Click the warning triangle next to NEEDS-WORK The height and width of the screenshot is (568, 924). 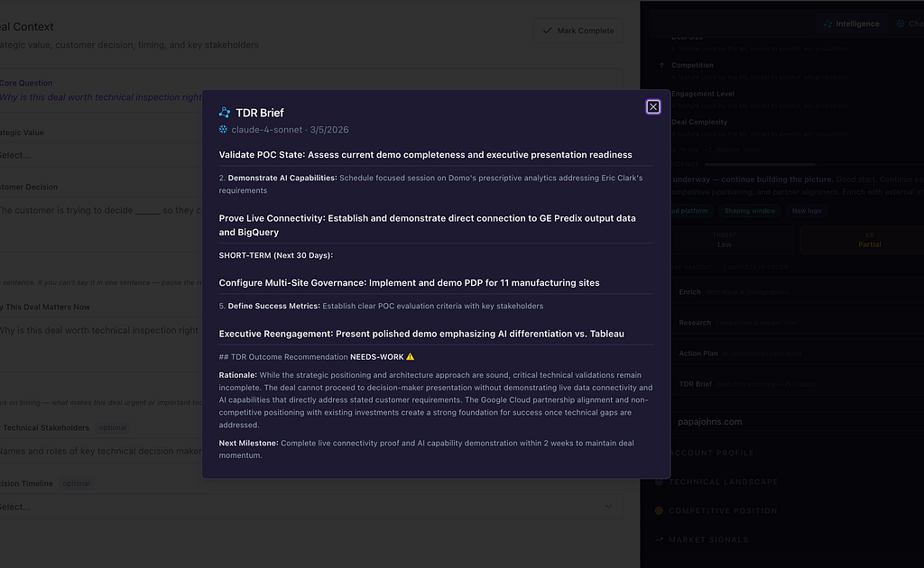pos(411,357)
